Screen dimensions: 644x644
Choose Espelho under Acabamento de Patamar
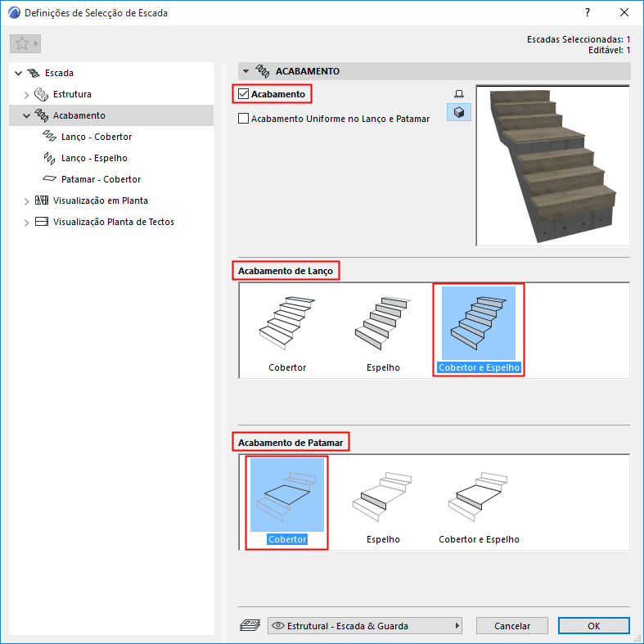pos(383,502)
